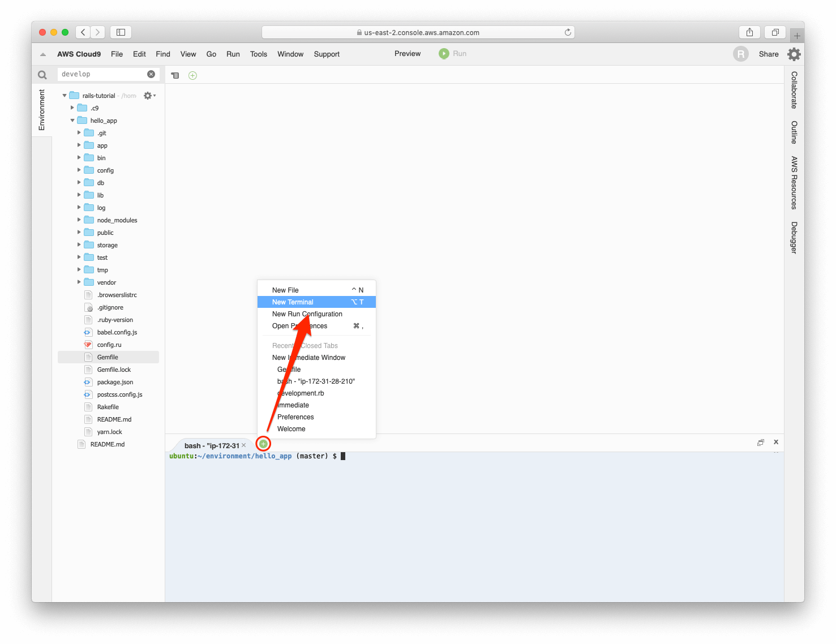Expand the public folder
This screenshot has width=836, height=644.
click(79, 233)
